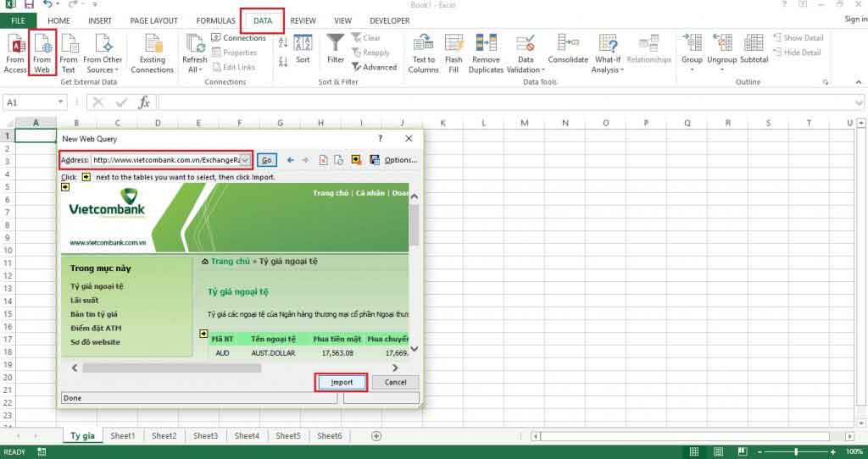Click the Insert Function fx icon

tap(144, 102)
